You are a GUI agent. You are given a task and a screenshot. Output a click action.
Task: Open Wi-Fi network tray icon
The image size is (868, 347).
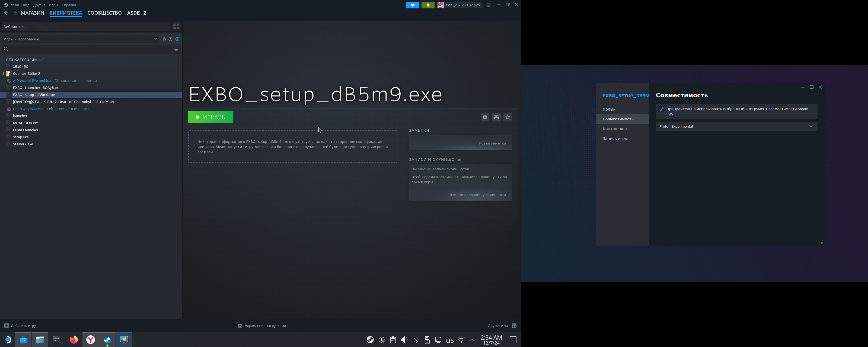(x=461, y=340)
